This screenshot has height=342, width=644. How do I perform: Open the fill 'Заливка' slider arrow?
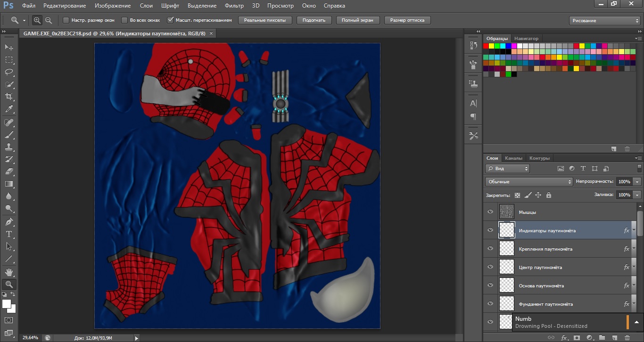(637, 195)
